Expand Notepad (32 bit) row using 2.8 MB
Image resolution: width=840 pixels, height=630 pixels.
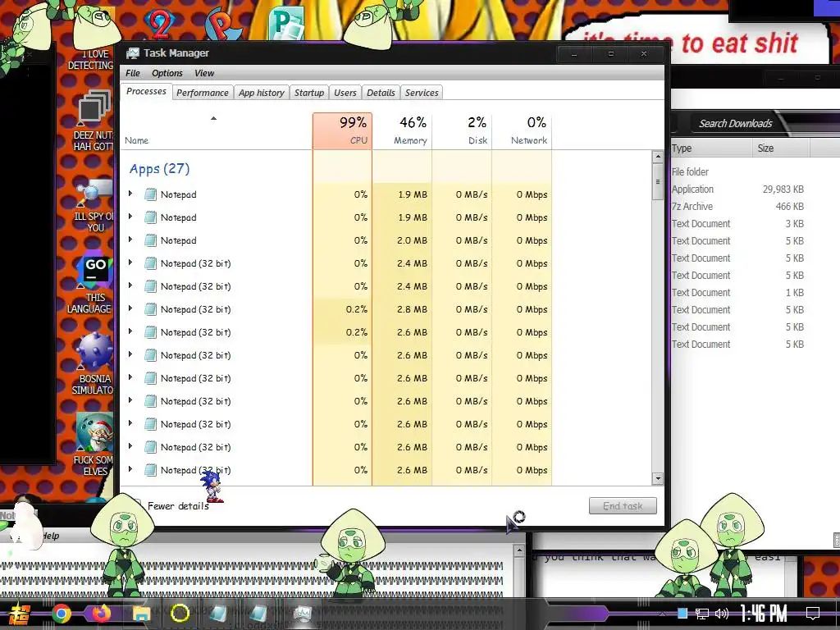point(130,308)
